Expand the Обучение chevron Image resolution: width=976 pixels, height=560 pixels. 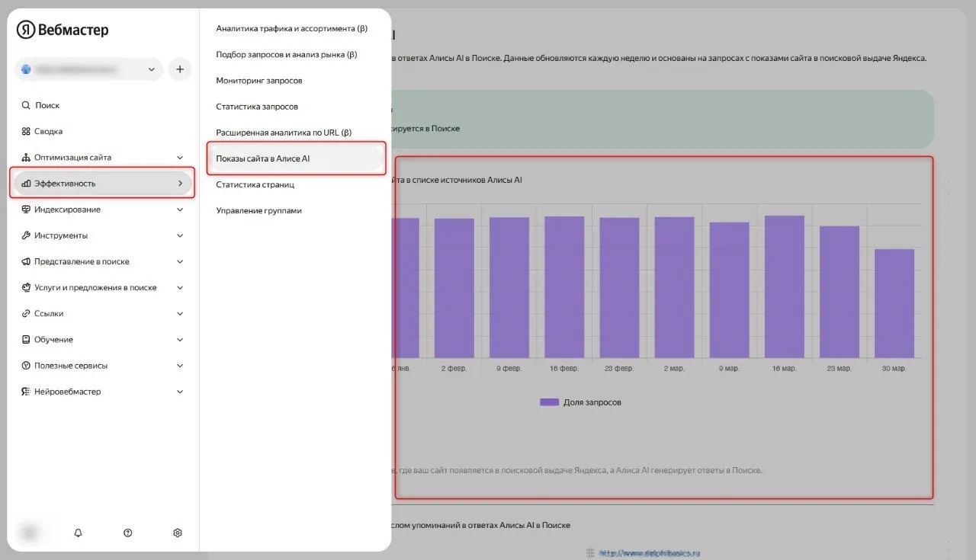(x=180, y=339)
